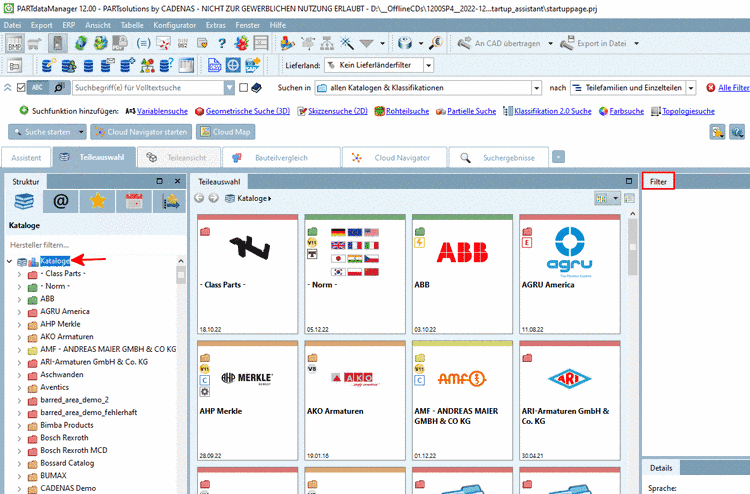Click the SAP toolbar icon
The height and width of the screenshot is (494, 750).
click(x=253, y=65)
